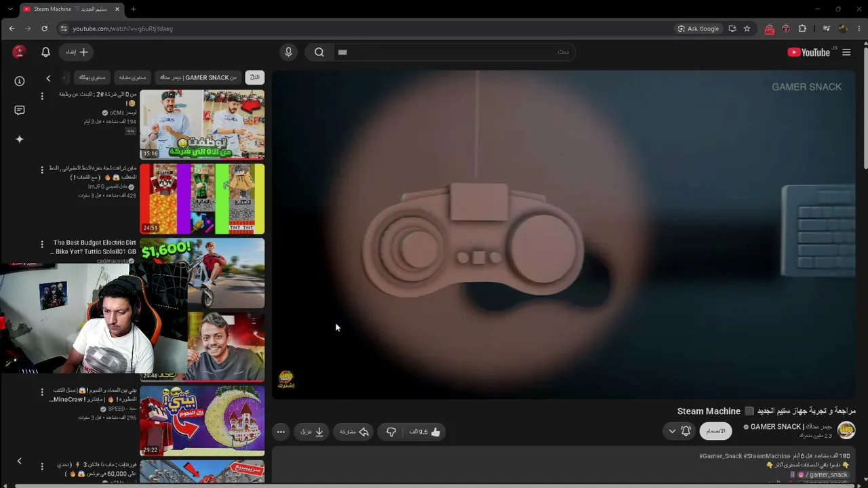Click the red AdBlock extension icon
The image size is (868, 488).
coord(769,29)
